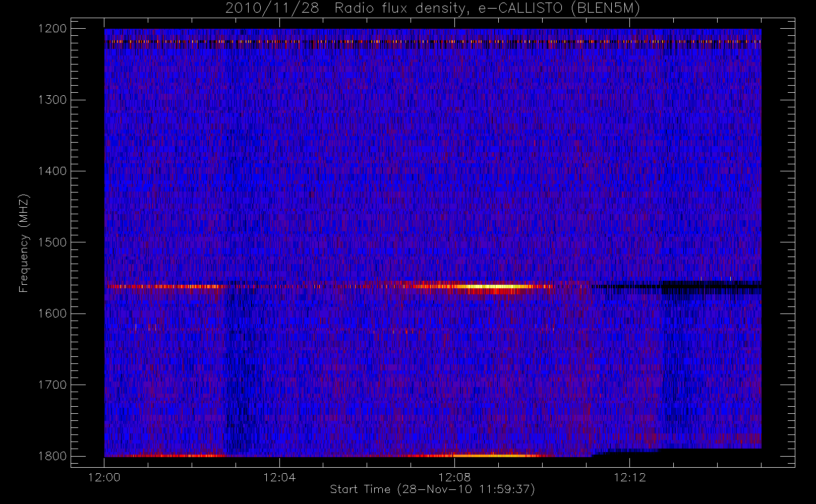This screenshot has height=504, width=816.
Task: Click the 1700 frequency tick label
Action: click(x=52, y=385)
